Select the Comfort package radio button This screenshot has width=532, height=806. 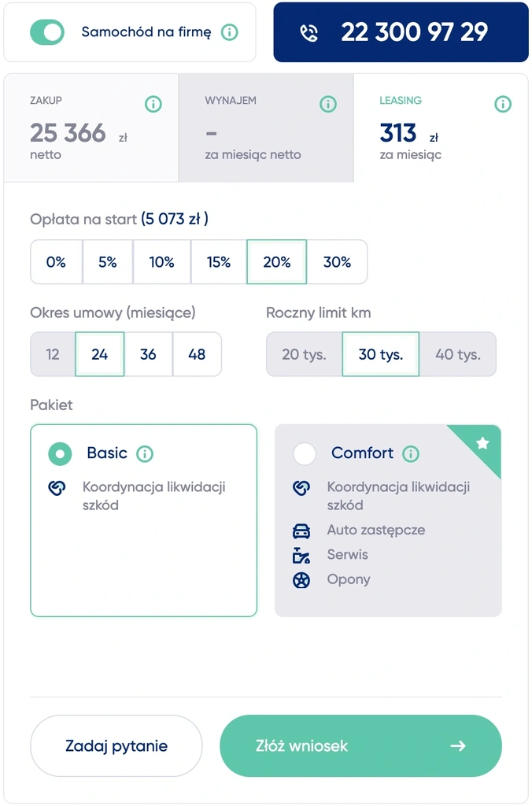click(305, 454)
